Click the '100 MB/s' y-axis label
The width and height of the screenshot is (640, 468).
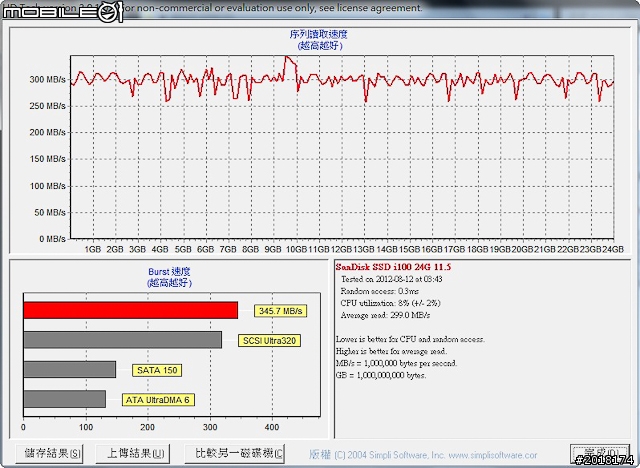click(47, 186)
